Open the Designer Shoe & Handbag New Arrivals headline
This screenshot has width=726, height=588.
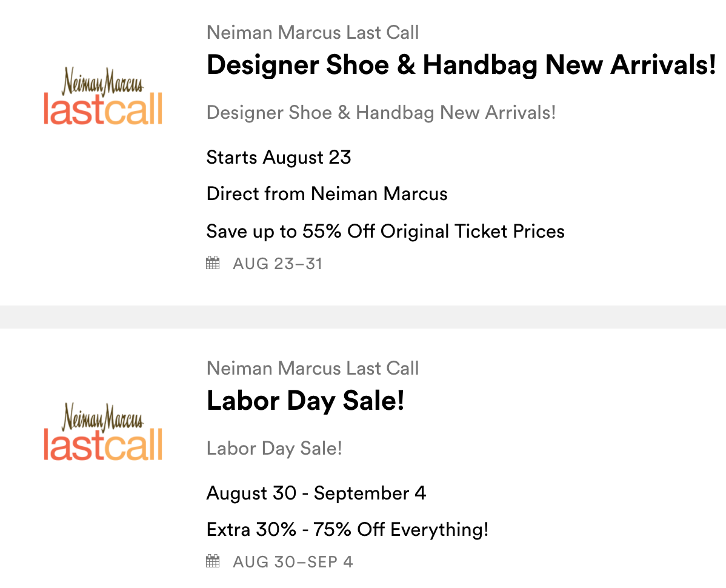pos(461,65)
